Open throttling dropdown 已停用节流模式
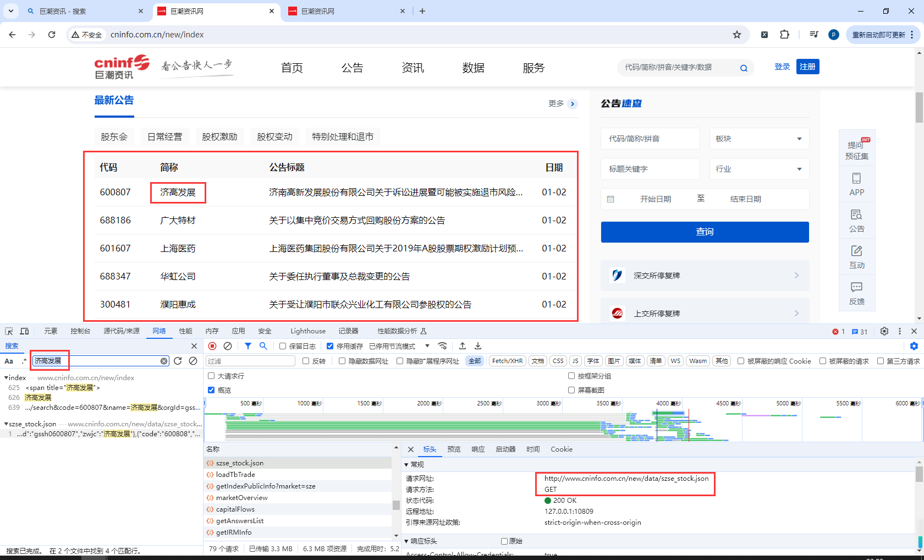The height and width of the screenshot is (560, 924). [x=399, y=346]
